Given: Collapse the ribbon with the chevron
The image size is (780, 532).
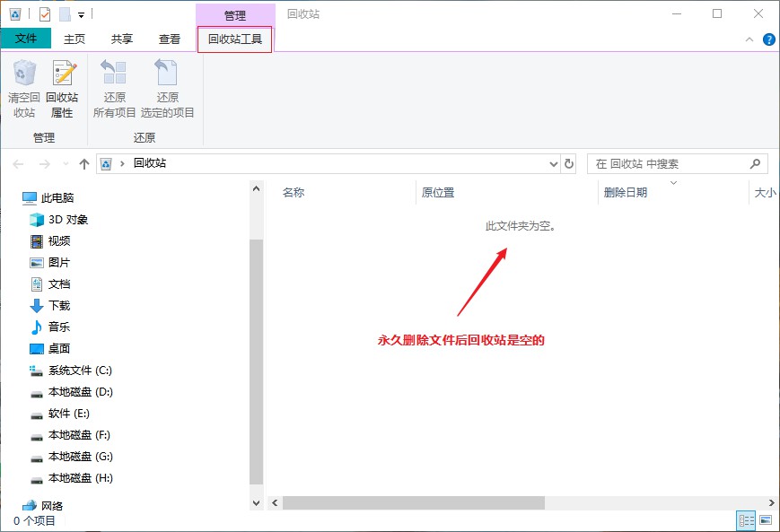Looking at the screenshot, I should (748, 39).
